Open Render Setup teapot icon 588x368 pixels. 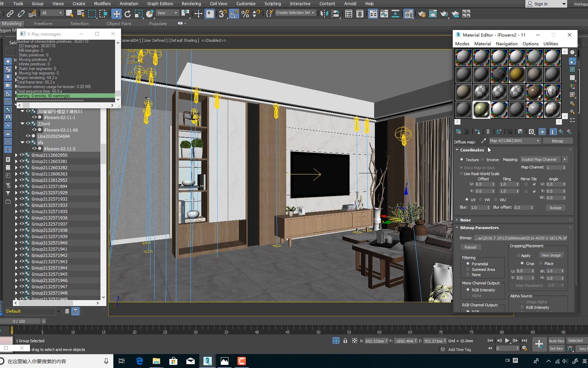pos(421,14)
